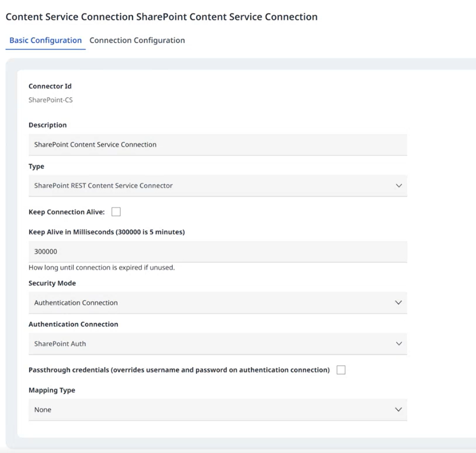Viewport: 476px width, 453px height.
Task: Click the chevron on Security Mode dropdown
Action: (x=398, y=303)
